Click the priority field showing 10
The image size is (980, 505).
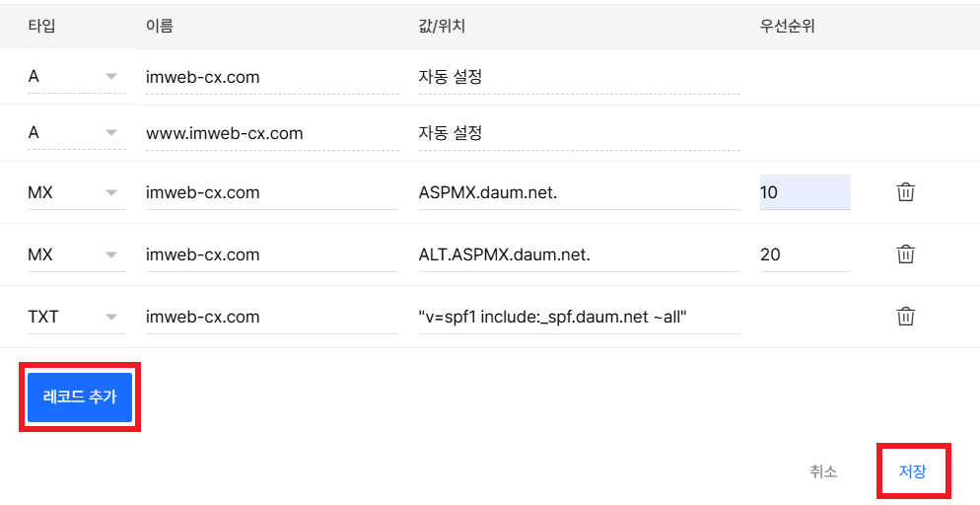[x=804, y=192]
